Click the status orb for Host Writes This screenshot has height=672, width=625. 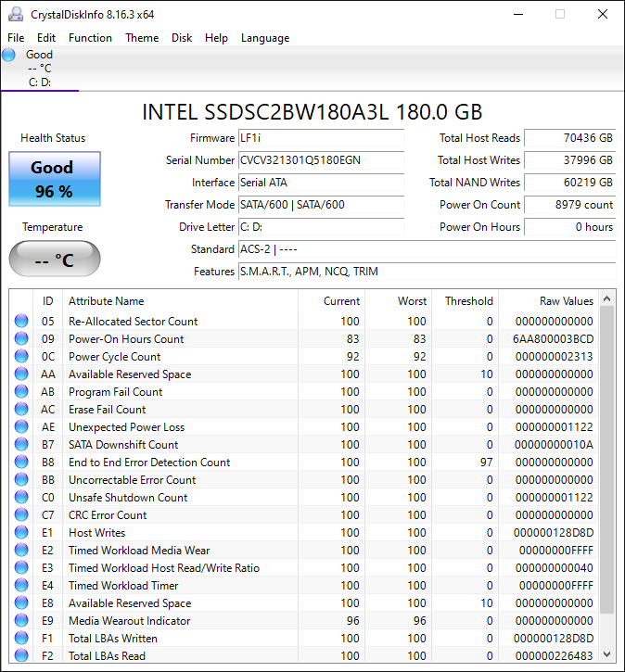(21, 532)
